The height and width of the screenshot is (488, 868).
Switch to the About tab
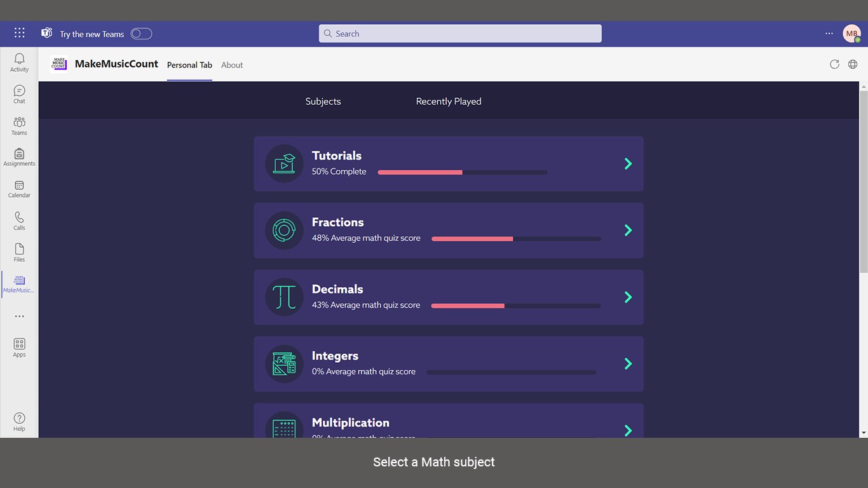232,65
